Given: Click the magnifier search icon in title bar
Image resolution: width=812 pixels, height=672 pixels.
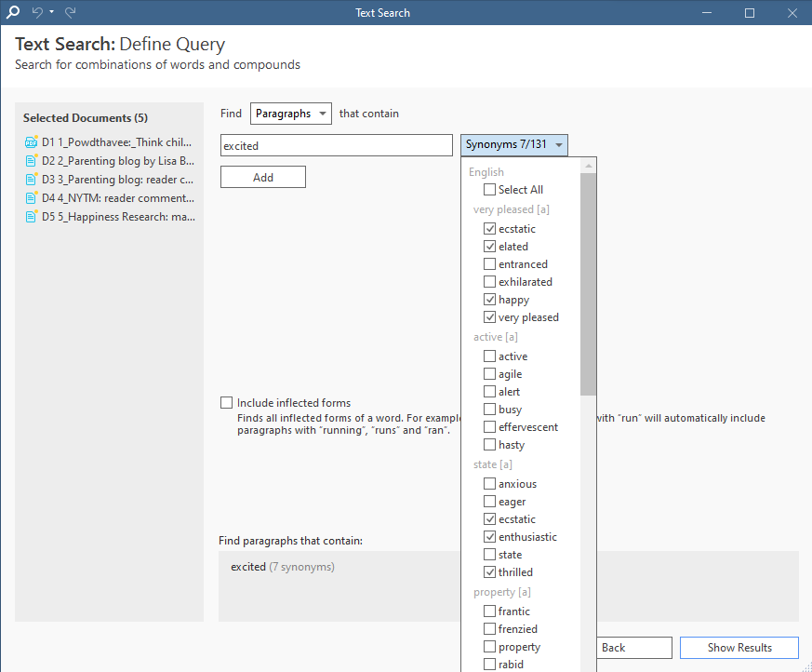Looking at the screenshot, I should coord(13,13).
